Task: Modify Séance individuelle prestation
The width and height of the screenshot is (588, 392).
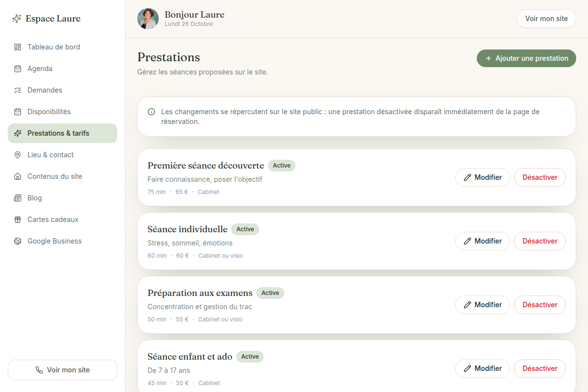Action: tap(483, 241)
